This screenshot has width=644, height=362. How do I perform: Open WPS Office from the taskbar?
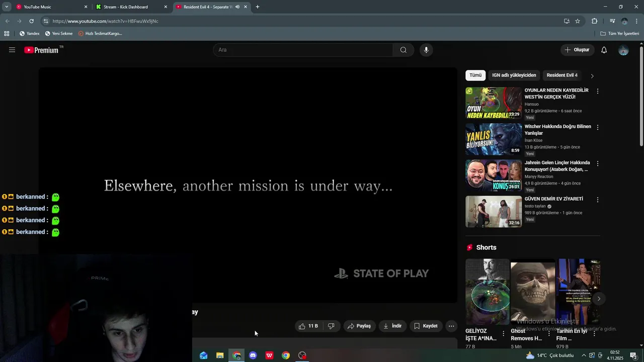coord(270,355)
